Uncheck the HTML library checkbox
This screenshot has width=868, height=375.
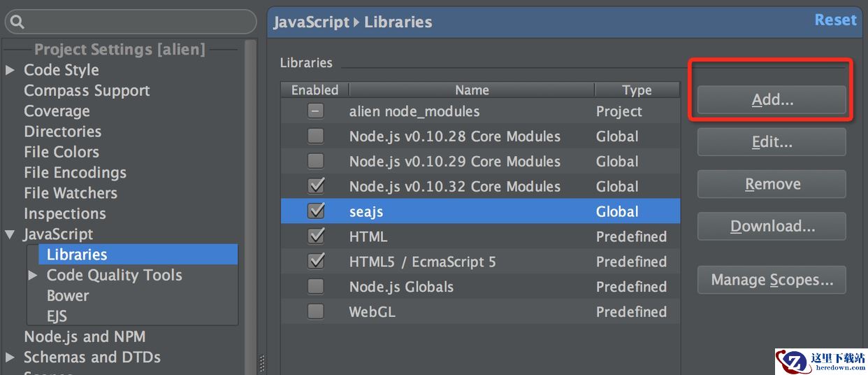click(316, 236)
